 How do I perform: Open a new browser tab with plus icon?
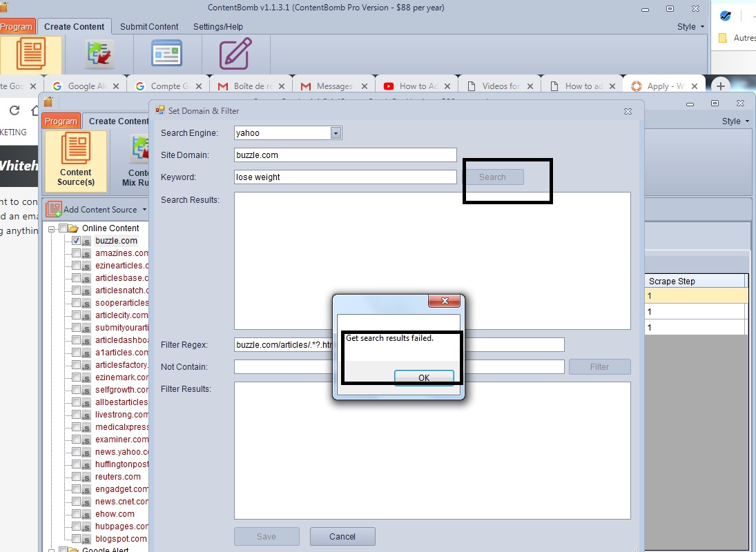pyautogui.click(x=720, y=86)
